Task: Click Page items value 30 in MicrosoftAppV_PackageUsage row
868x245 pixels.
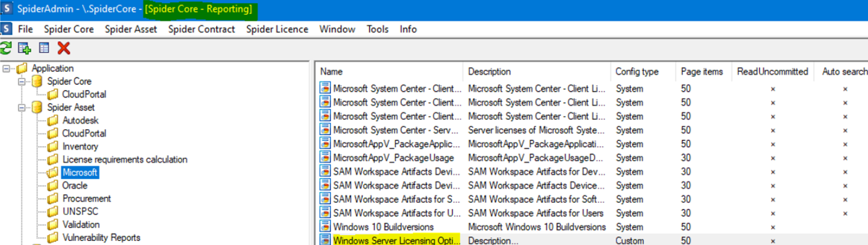Action: click(686, 158)
